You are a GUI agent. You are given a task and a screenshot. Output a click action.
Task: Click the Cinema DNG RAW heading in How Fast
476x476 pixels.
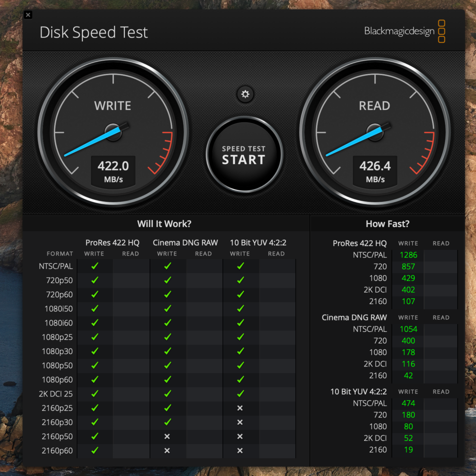point(354,317)
